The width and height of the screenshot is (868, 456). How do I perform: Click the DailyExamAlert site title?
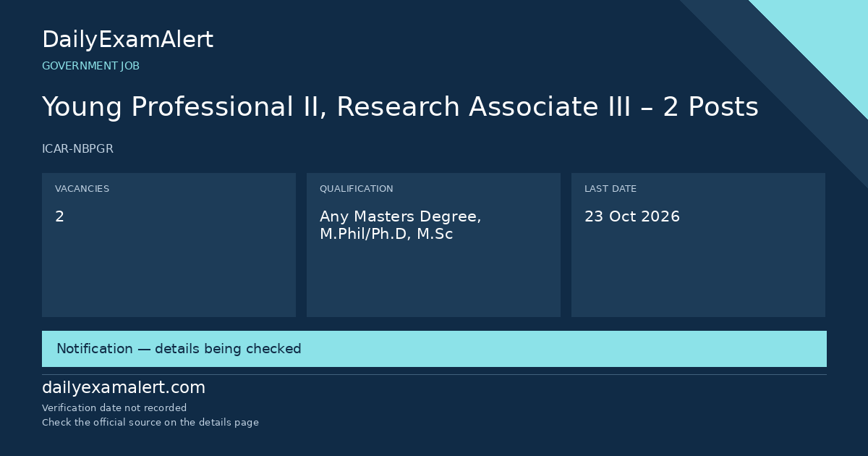tap(127, 40)
